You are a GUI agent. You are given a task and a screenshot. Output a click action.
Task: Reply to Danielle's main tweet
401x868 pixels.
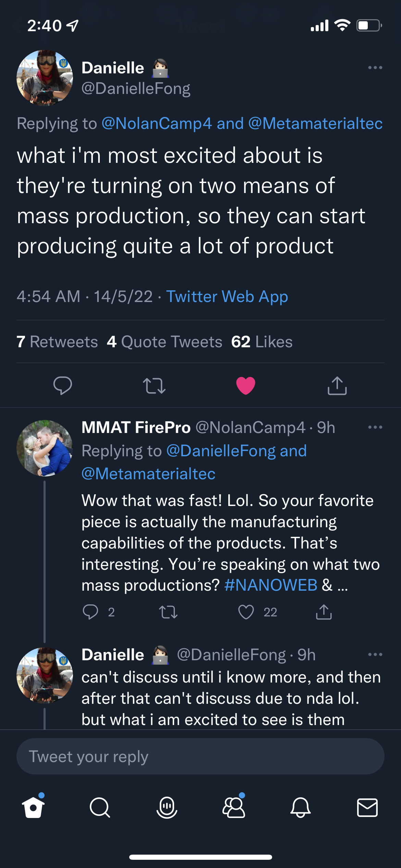click(x=63, y=385)
